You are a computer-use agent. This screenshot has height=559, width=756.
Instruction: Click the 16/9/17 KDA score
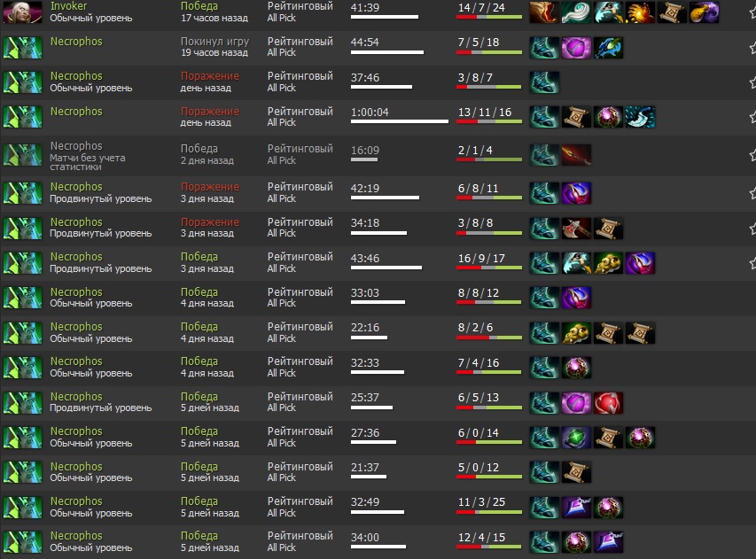coord(481,259)
